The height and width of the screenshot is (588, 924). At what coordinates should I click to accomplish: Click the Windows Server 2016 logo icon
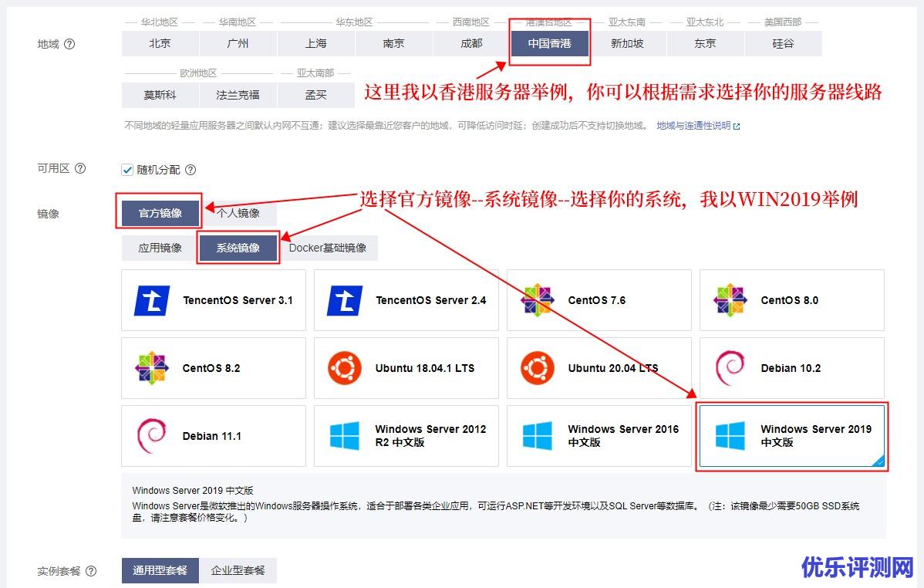[x=538, y=436]
